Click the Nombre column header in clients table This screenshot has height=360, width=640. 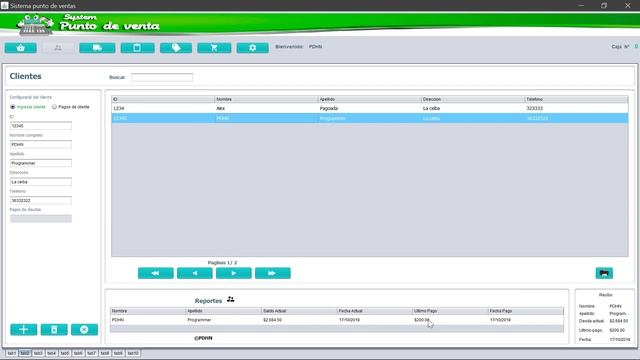click(266, 99)
